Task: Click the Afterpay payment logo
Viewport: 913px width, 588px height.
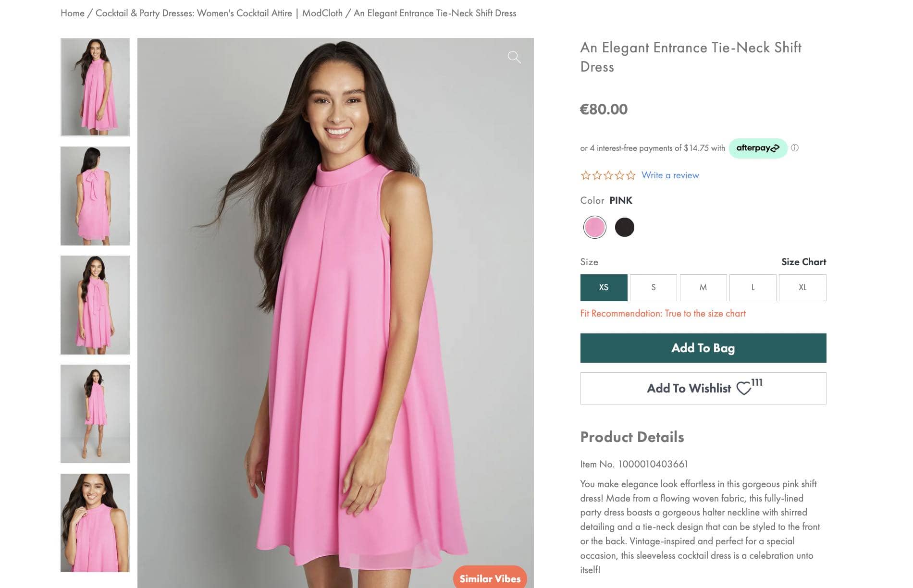Action: [758, 148]
